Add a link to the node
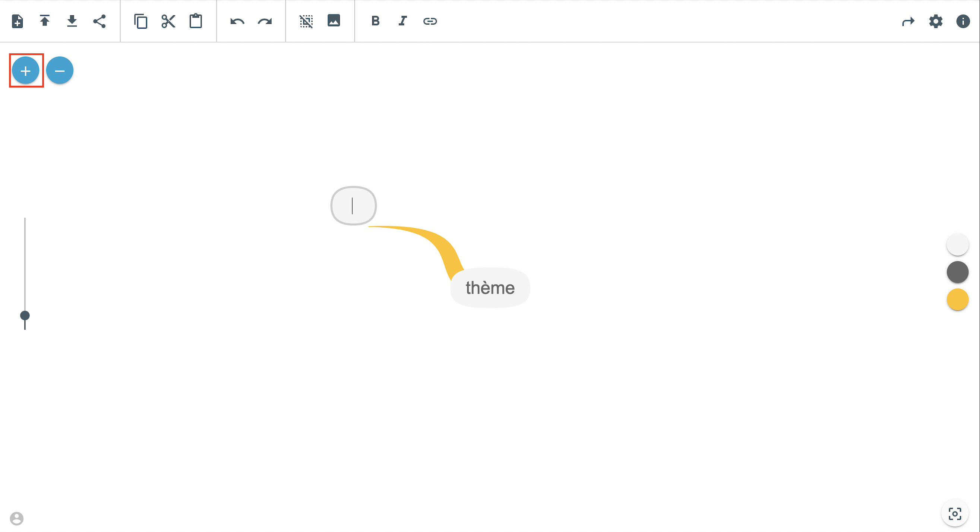 [430, 21]
